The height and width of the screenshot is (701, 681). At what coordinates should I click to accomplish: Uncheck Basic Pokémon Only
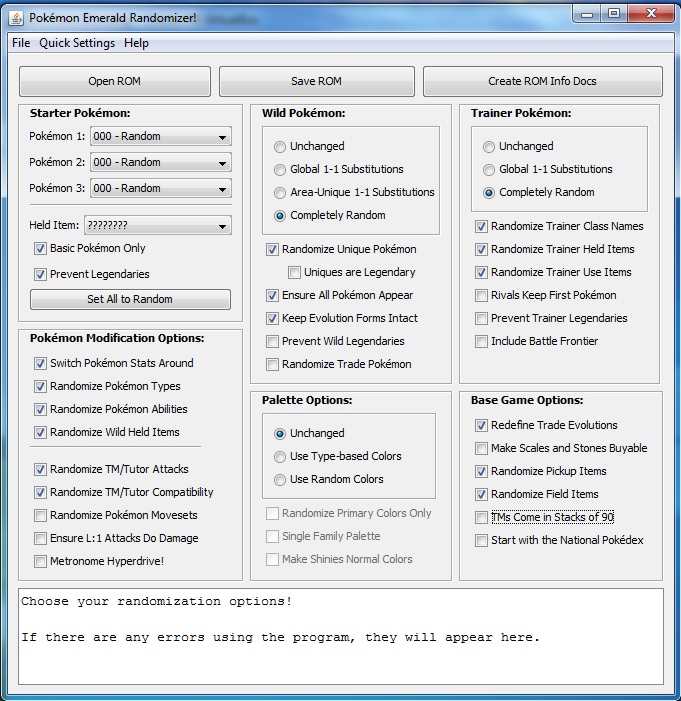click(41, 248)
